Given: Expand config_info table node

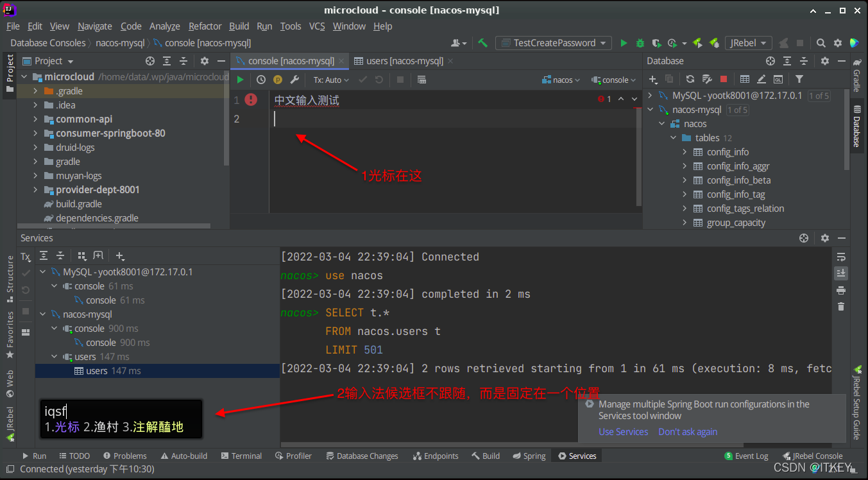Looking at the screenshot, I should [x=685, y=152].
